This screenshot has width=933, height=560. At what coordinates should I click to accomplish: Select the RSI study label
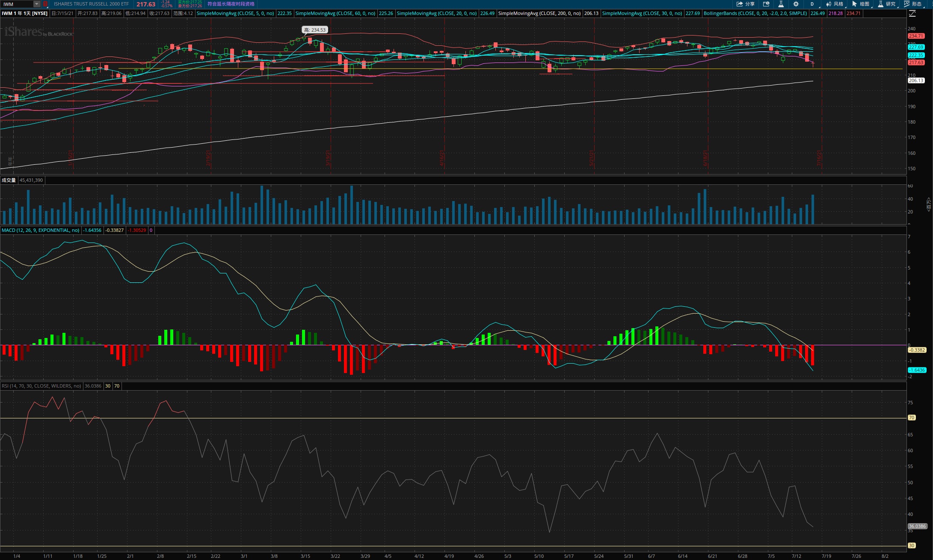pos(41,386)
